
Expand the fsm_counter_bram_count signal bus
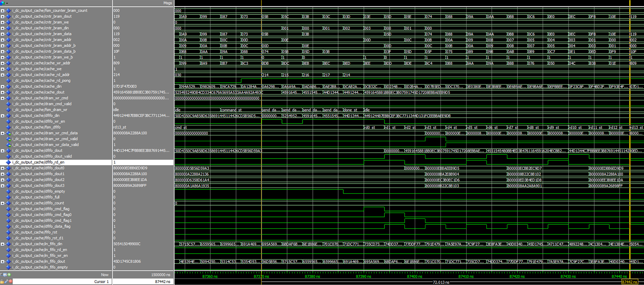point(3,11)
